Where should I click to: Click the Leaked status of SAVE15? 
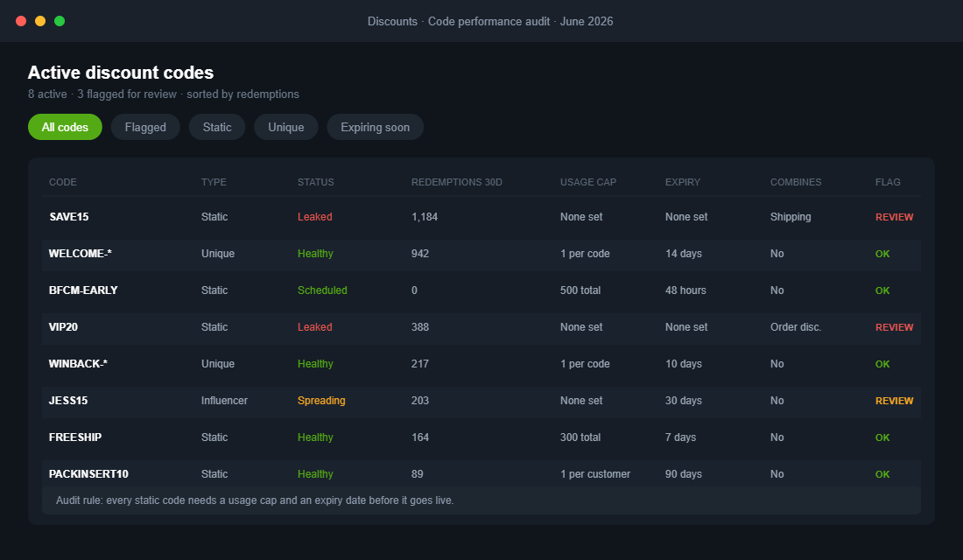[x=315, y=217]
